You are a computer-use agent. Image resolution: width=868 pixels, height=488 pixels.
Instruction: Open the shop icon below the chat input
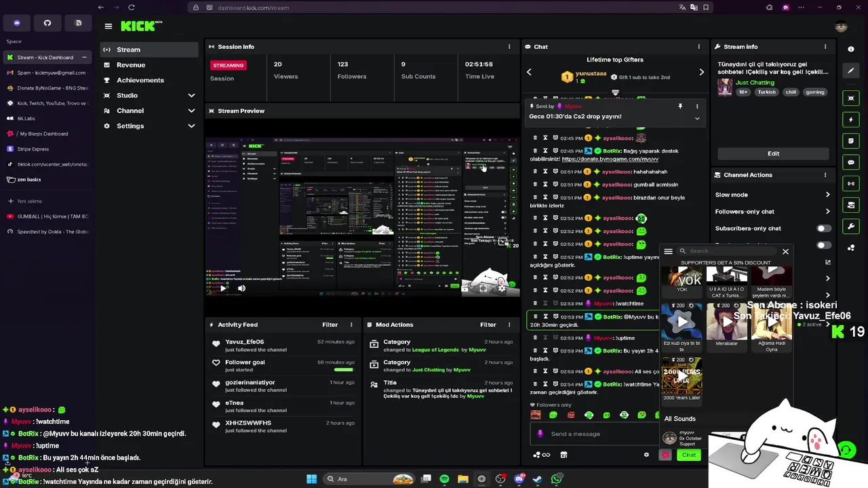[x=564, y=455]
